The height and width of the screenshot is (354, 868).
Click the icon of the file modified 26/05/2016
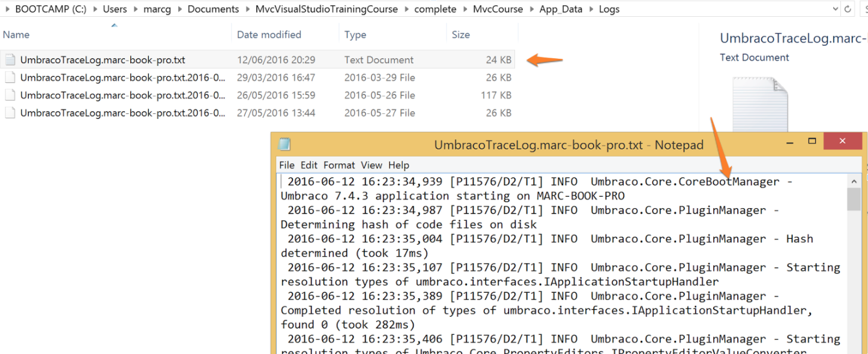10,95
